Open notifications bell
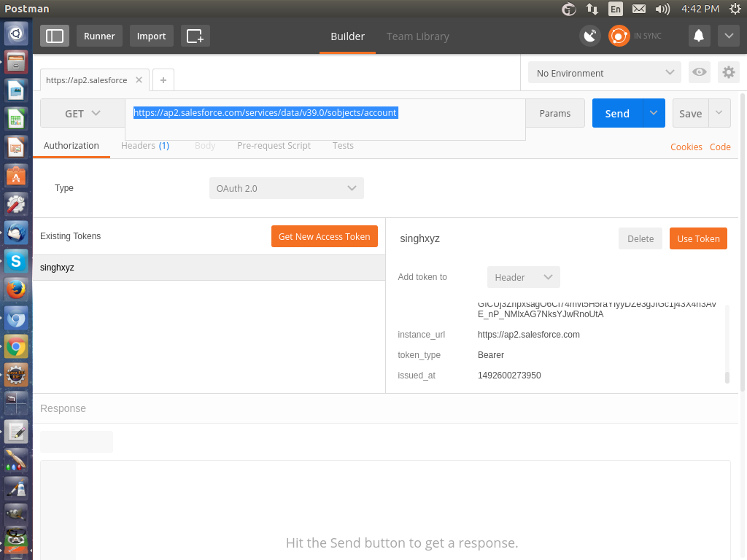Viewport: 747px width, 560px height. [699, 36]
